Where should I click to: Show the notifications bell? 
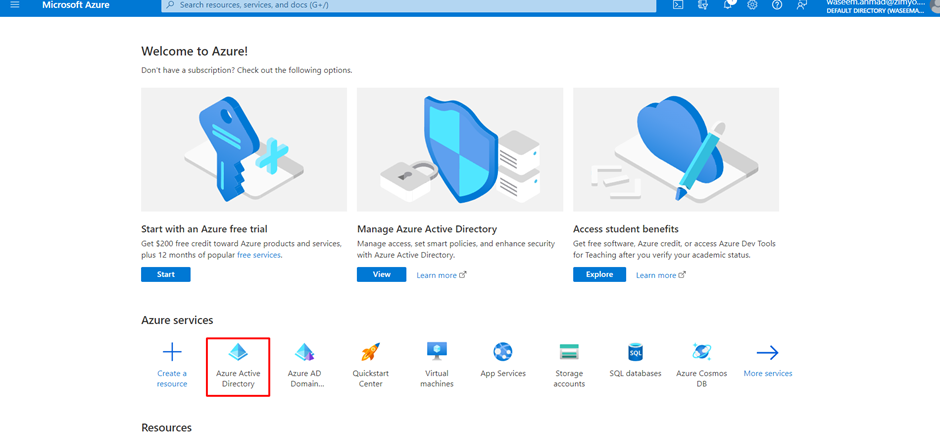pyautogui.click(x=728, y=5)
